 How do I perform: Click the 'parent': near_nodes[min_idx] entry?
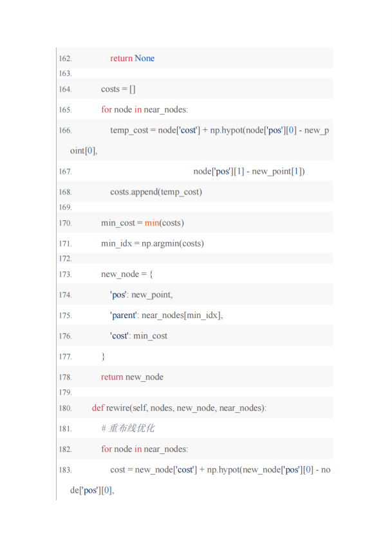[166, 315]
